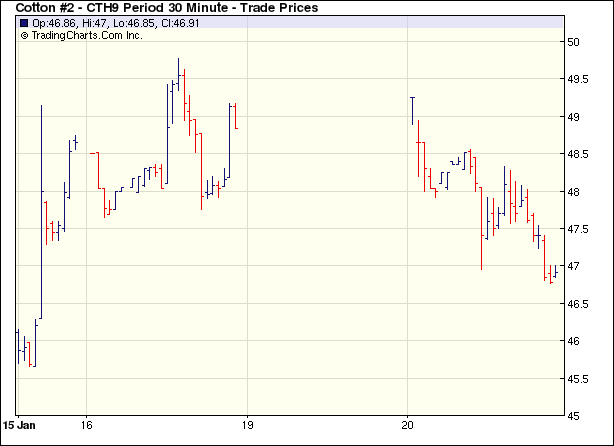Screen dimensions: 614x446
Task: Click the copyright symbol before TradingCharts.Com
Action: pyautogui.click(x=24, y=35)
